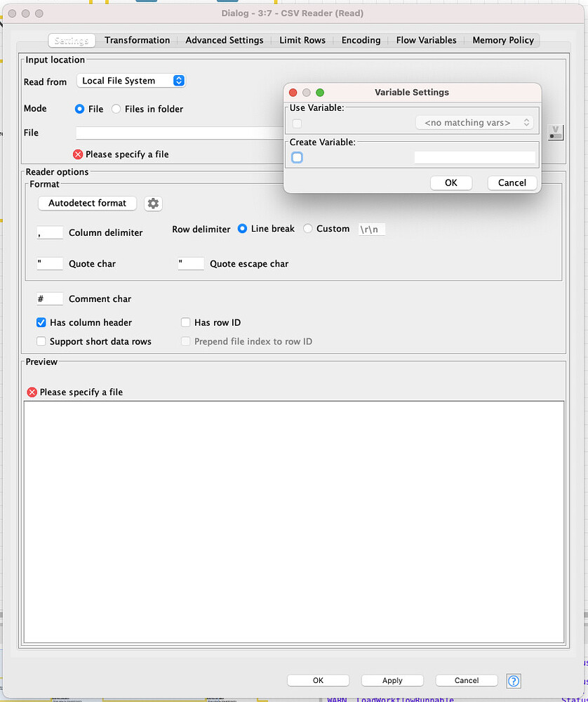Screen dimensions: 588x702
Task: Confirm Variable Settings with OK
Action: 451,183
